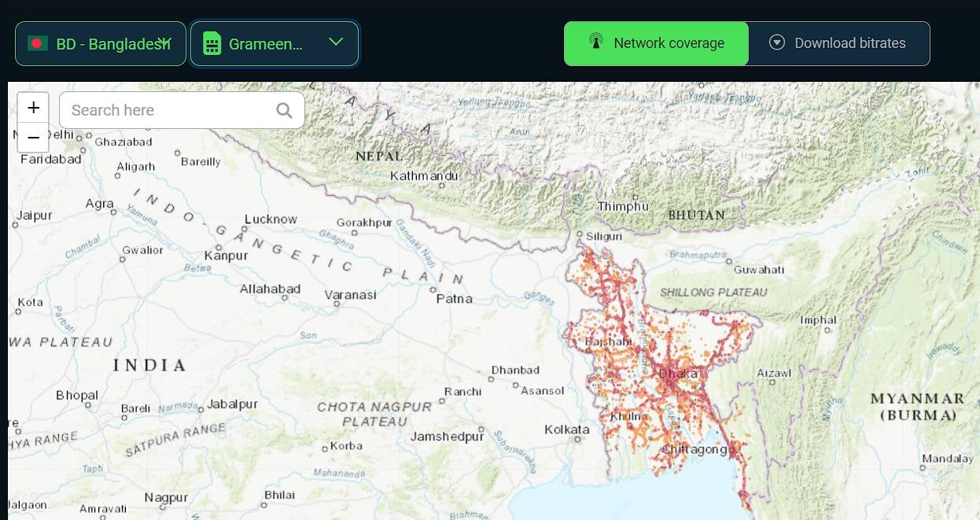
Task: Open the BD - Bangladesh country dropdown
Action: pos(101,43)
